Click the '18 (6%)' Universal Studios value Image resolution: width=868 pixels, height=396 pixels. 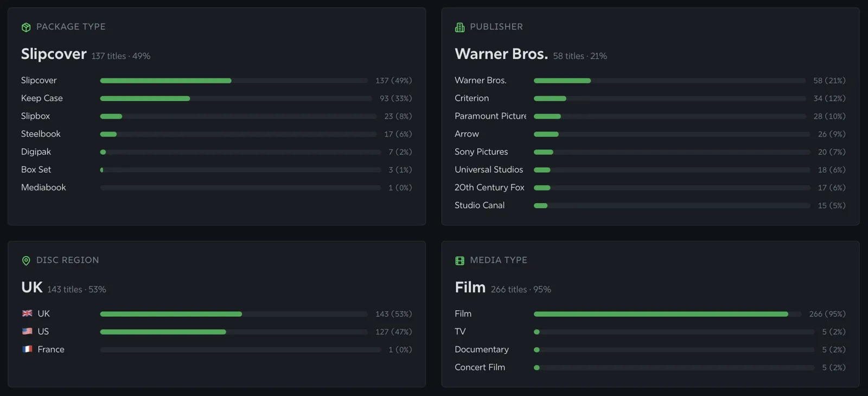click(832, 170)
